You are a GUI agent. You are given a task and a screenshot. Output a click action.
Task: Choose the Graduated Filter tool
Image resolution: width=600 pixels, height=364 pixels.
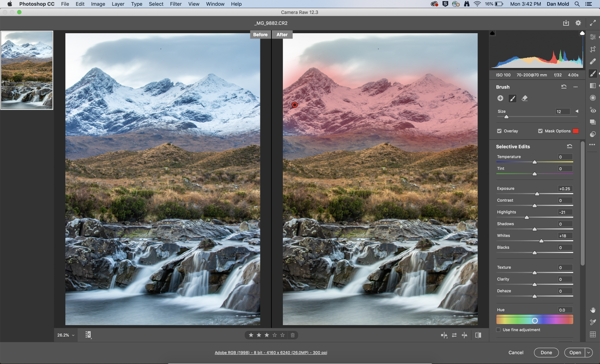tap(593, 85)
